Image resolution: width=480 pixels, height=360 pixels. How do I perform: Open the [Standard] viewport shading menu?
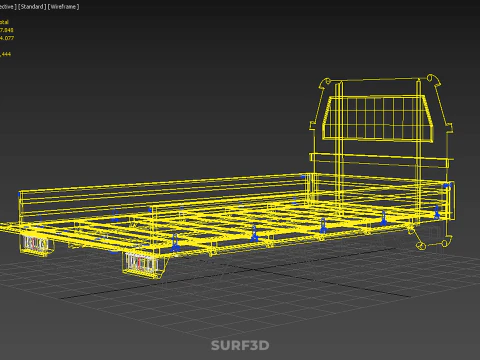point(32,7)
